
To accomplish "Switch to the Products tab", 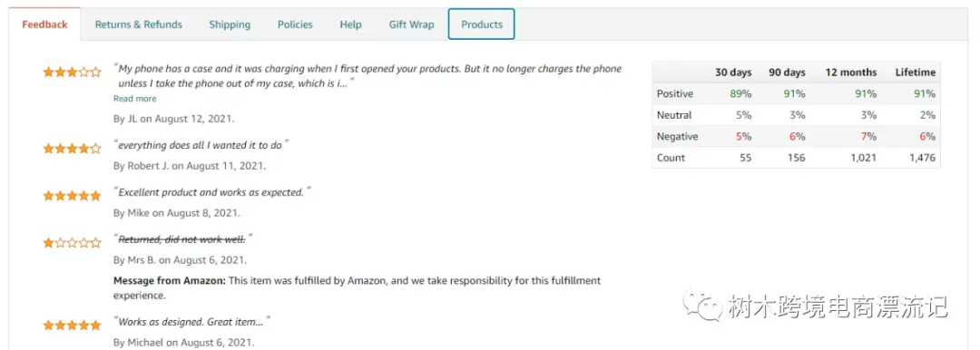I will tap(481, 24).
